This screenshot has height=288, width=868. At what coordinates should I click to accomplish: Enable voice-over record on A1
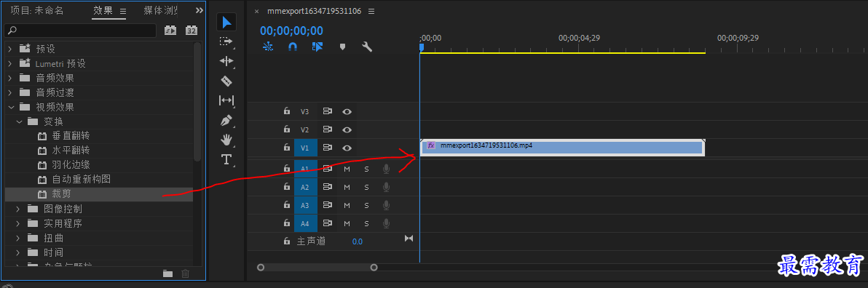pos(387,169)
